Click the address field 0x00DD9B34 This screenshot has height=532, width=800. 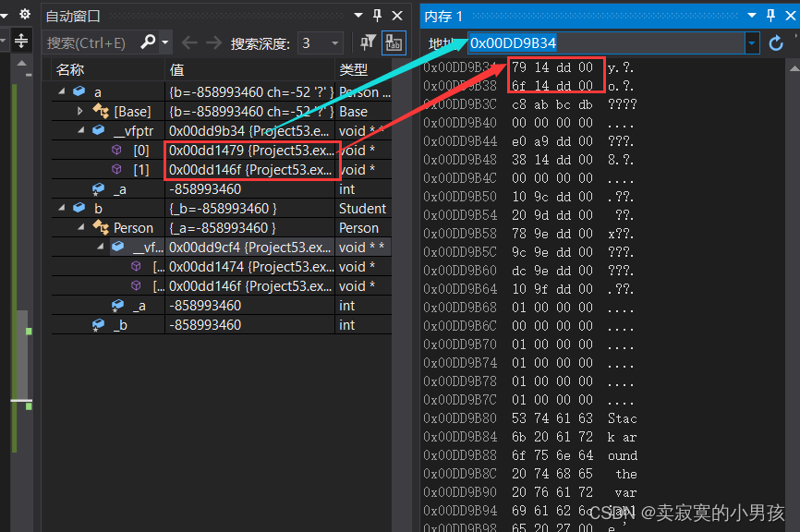[x=606, y=43]
